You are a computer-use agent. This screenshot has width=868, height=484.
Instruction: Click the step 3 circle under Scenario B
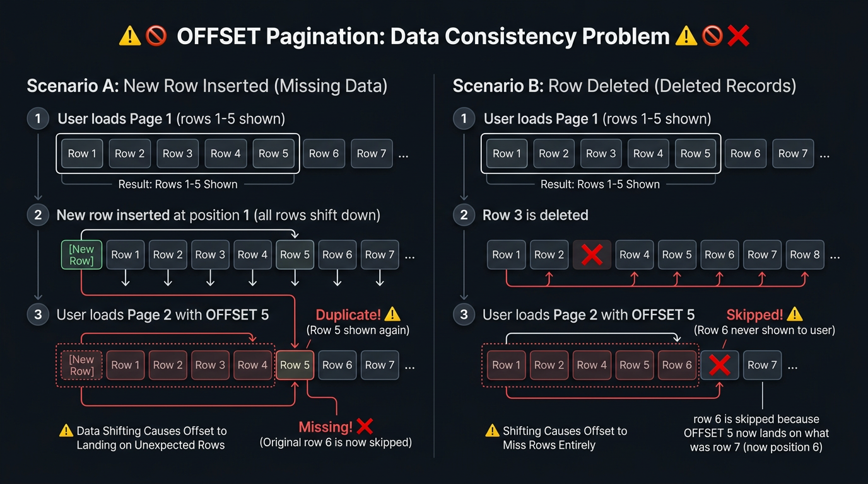point(464,314)
